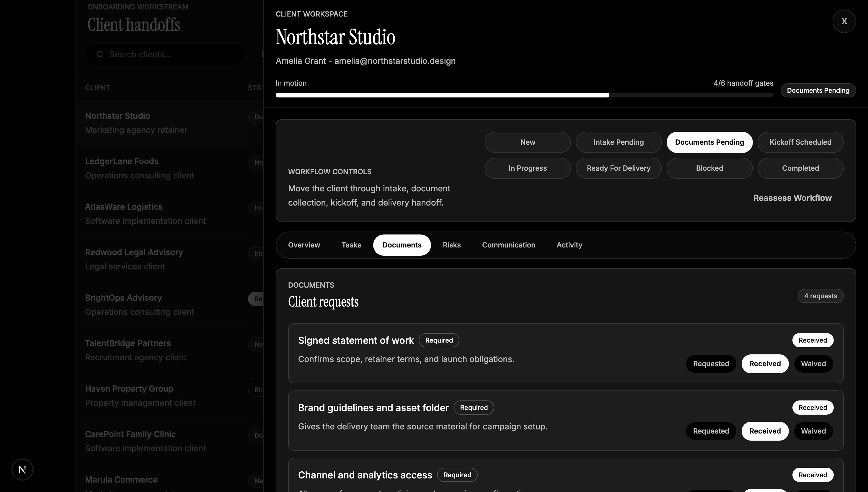Image resolution: width=868 pixels, height=492 pixels.
Task: Click the CLIENT column header
Action: pyautogui.click(x=98, y=88)
